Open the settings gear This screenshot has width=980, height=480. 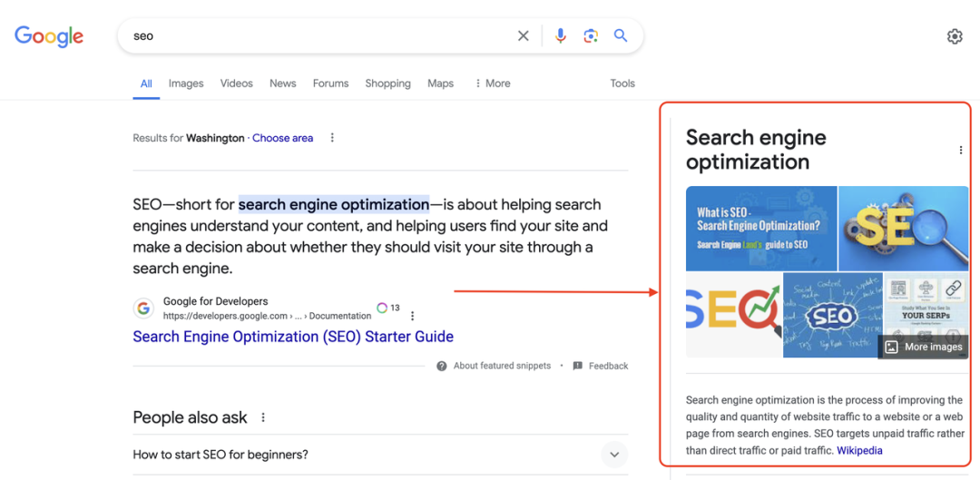[955, 37]
